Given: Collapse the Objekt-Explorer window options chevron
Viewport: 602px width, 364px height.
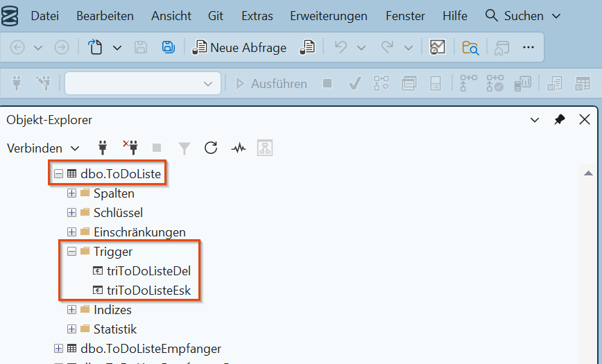Looking at the screenshot, I should tap(535, 120).
